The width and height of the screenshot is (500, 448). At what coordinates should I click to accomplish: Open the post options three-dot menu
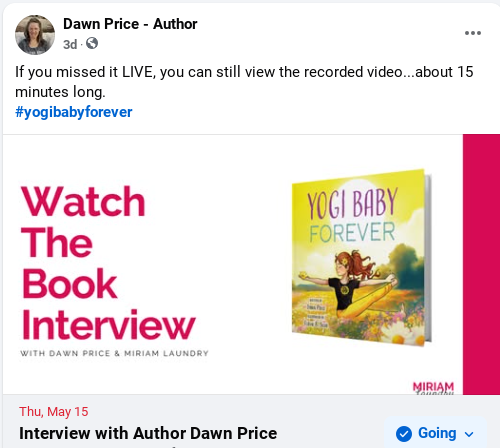(x=473, y=33)
